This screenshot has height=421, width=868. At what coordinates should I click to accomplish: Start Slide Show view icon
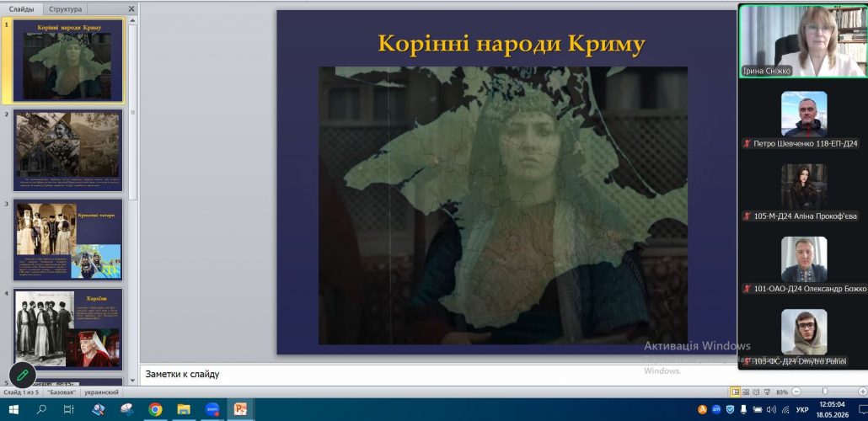pos(767,392)
